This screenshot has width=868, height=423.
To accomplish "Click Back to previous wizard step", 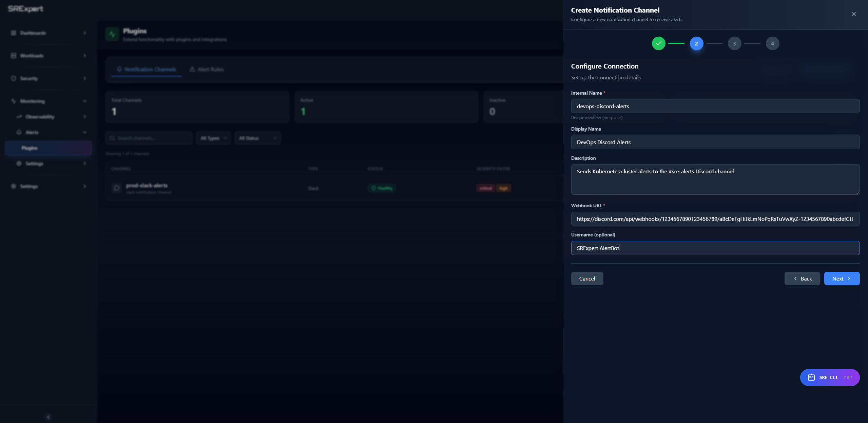I will [x=802, y=278].
